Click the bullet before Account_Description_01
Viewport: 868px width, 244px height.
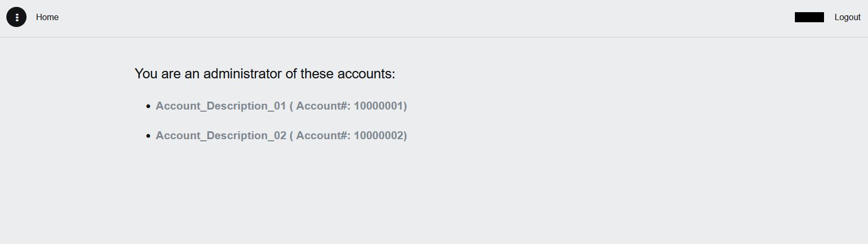(148, 106)
